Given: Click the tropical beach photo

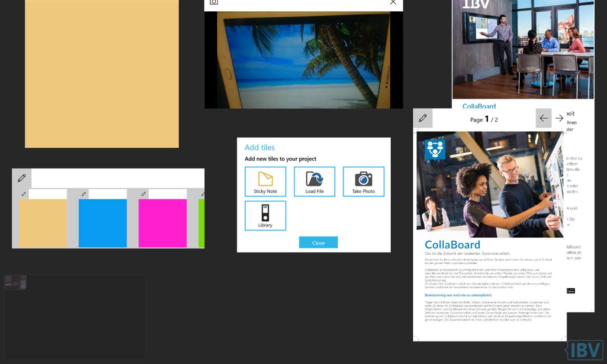Looking at the screenshot, I should [x=303, y=60].
